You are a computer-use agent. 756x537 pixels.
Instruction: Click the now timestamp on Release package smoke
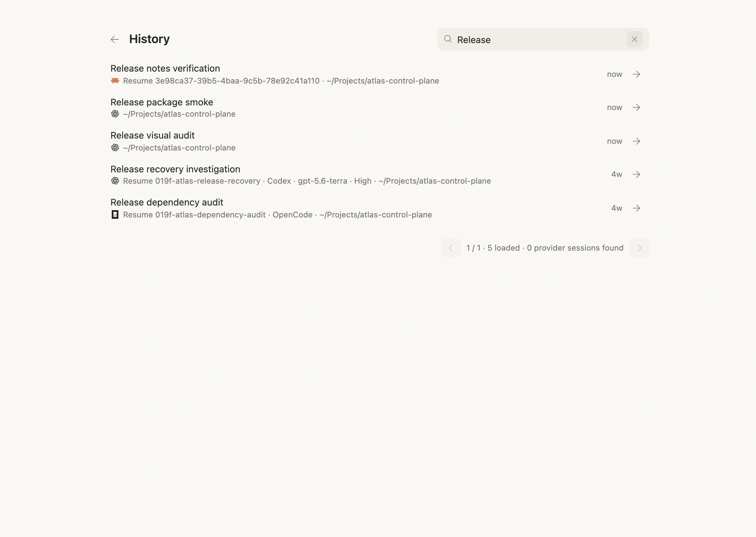point(614,107)
